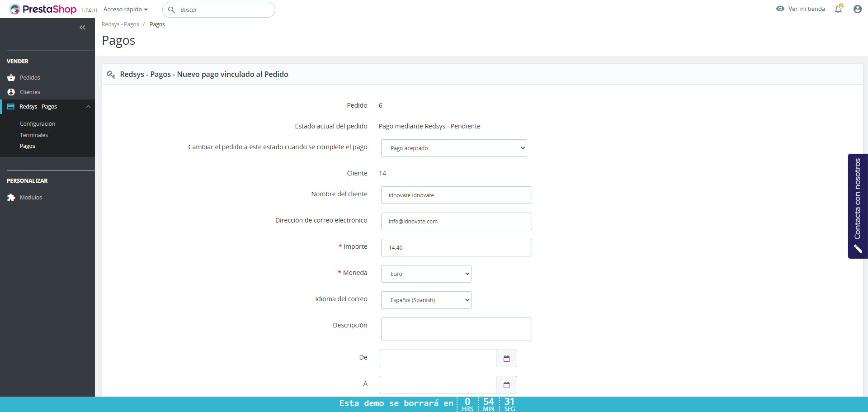This screenshot has height=412, width=868.
Task: Click the Clientes person icon
Action: (x=11, y=92)
